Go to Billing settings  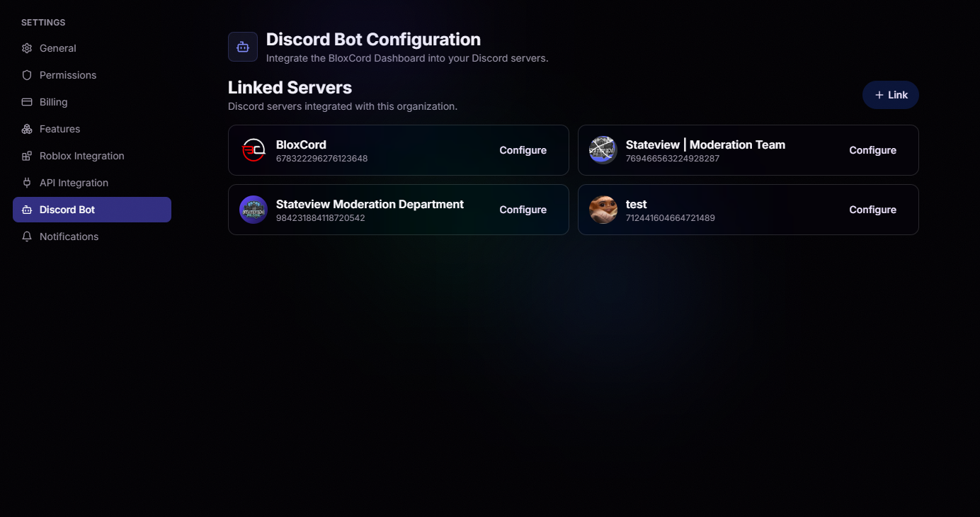(92, 102)
